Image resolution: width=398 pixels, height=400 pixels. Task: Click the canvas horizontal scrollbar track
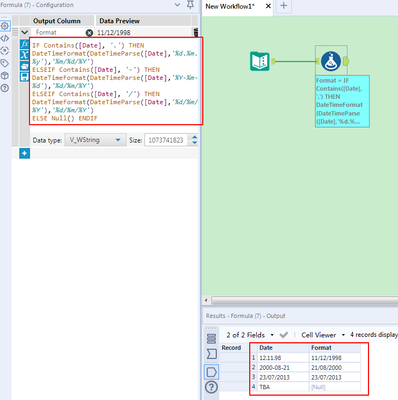click(305, 300)
